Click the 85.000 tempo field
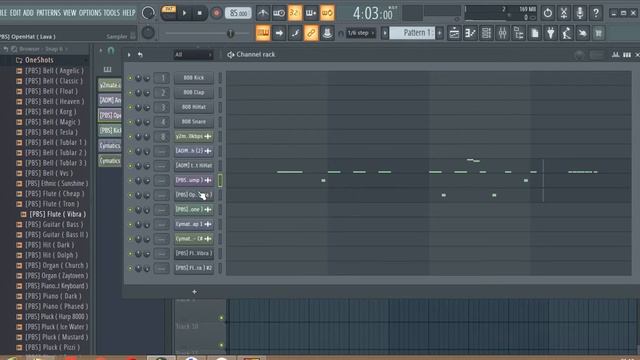This screenshot has height=360, width=640. [x=238, y=13]
